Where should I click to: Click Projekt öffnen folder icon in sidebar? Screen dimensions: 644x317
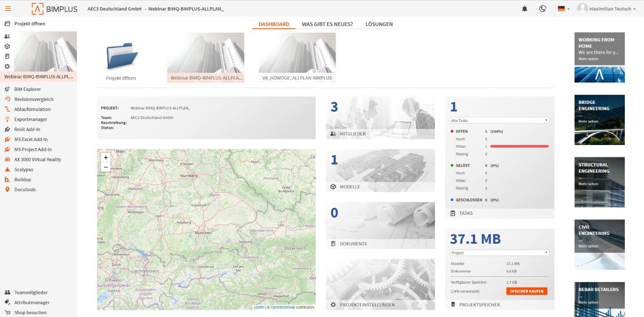7,23
